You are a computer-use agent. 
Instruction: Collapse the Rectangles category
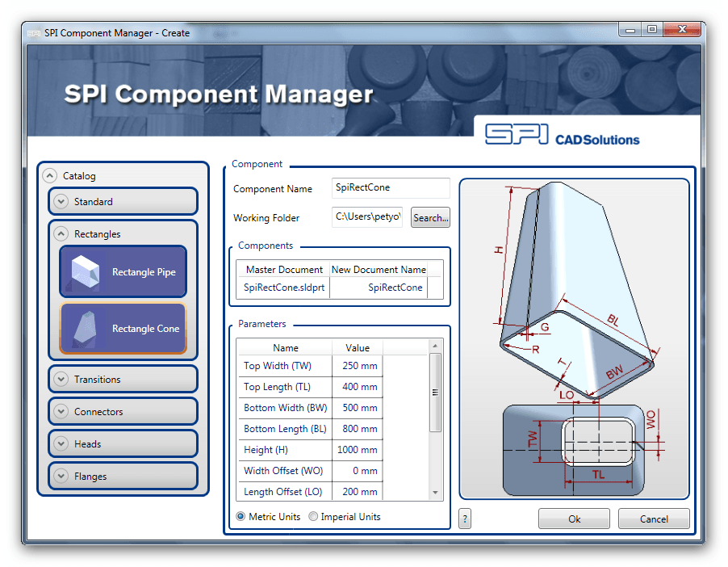pyautogui.click(x=61, y=233)
